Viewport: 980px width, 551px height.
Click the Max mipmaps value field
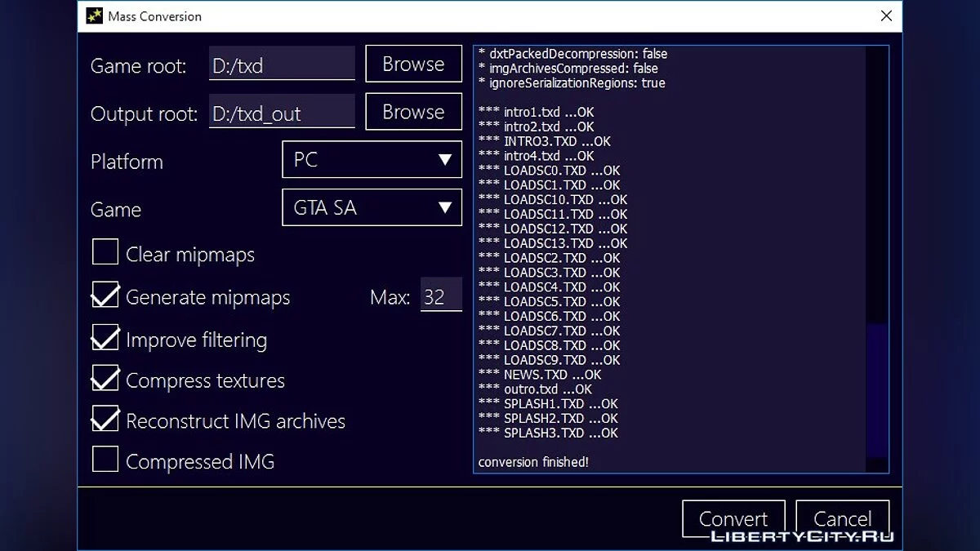(x=441, y=296)
